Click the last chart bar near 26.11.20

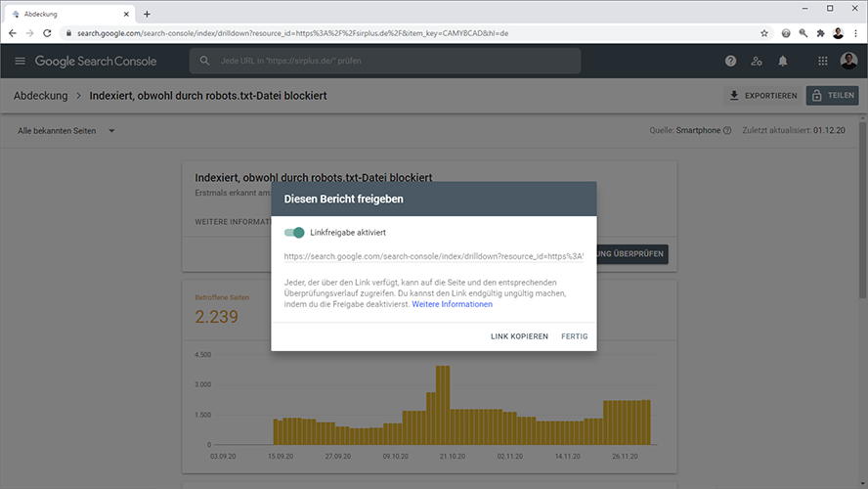point(647,422)
